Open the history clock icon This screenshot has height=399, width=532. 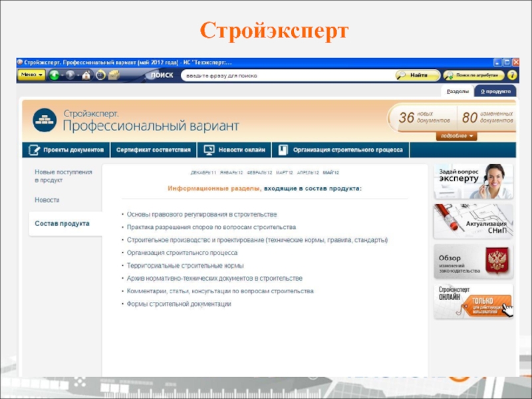point(100,75)
